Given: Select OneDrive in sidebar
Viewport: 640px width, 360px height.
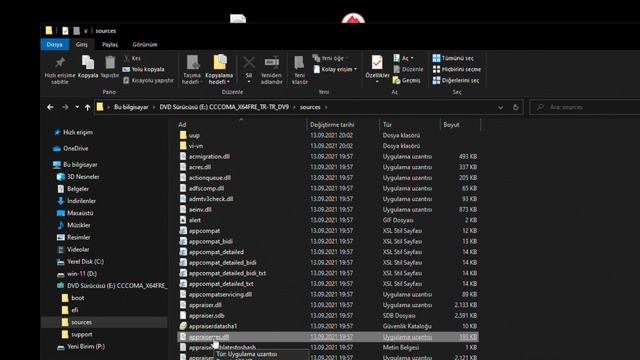Looking at the screenshot, I should [x=71, y=149].
